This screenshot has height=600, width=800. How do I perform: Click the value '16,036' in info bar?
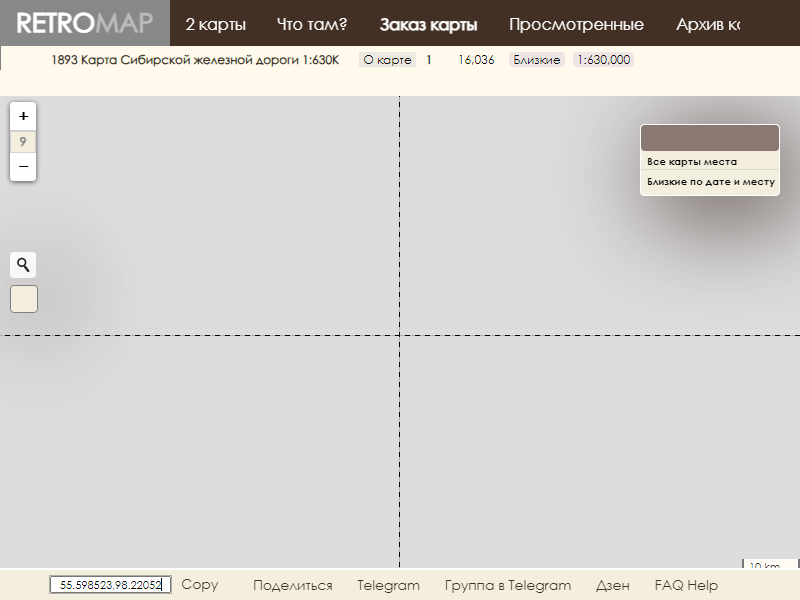click(x=476, y=60)
